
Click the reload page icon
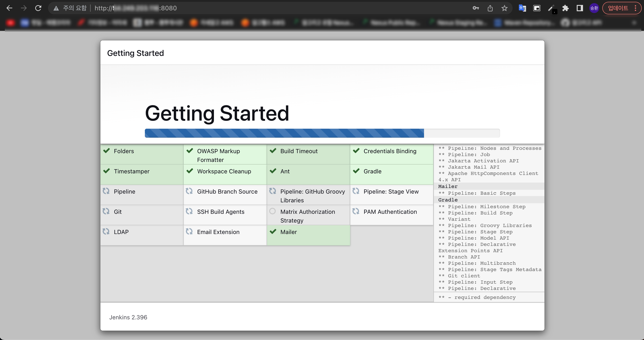38,8
